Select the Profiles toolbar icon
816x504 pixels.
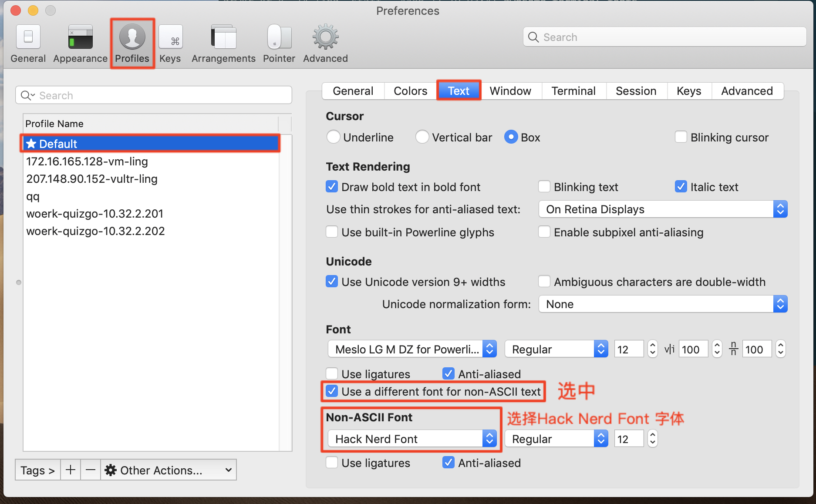[x=132, y=37]
